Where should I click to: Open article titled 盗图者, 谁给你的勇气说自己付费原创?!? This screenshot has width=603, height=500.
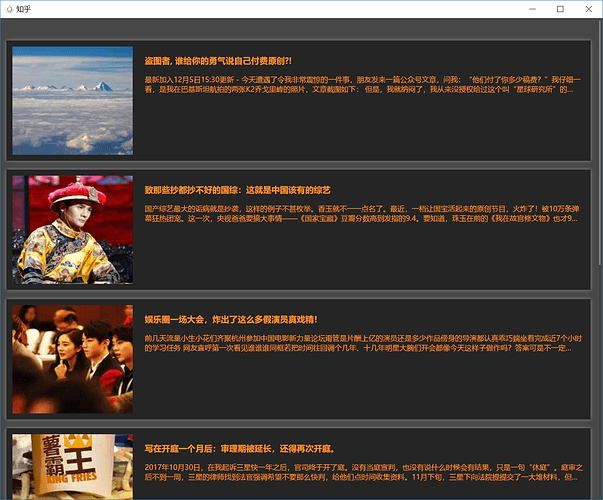point(218,61)
